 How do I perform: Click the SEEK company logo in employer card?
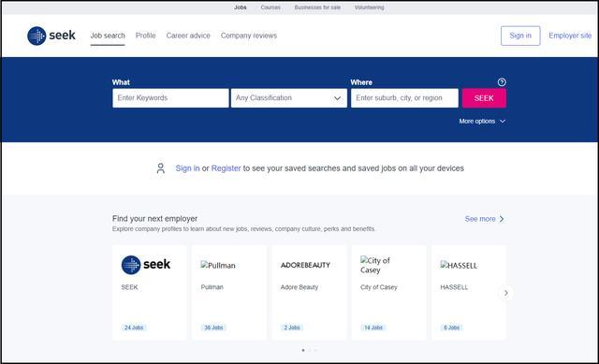pos(146,264)
